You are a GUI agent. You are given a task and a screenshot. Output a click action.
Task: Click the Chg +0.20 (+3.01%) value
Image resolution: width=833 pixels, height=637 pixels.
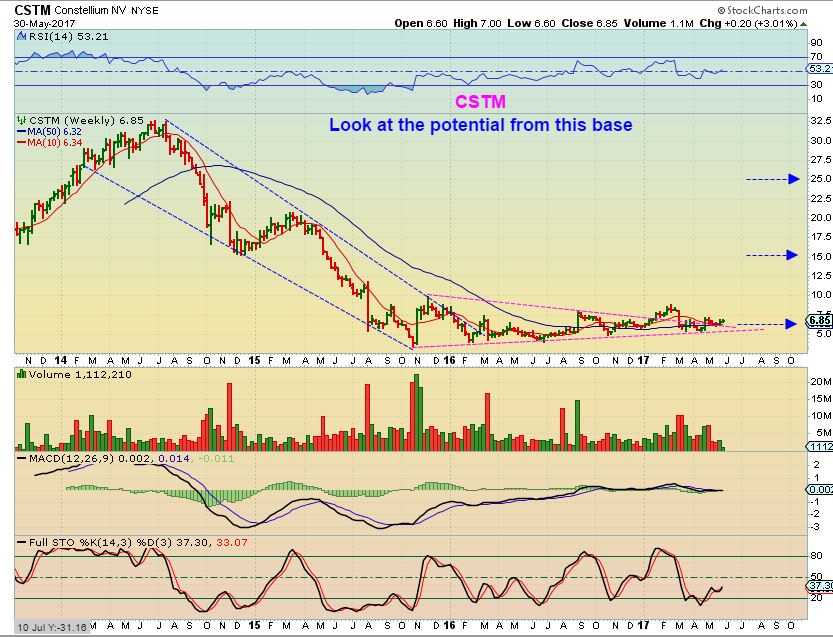(749, 23)
